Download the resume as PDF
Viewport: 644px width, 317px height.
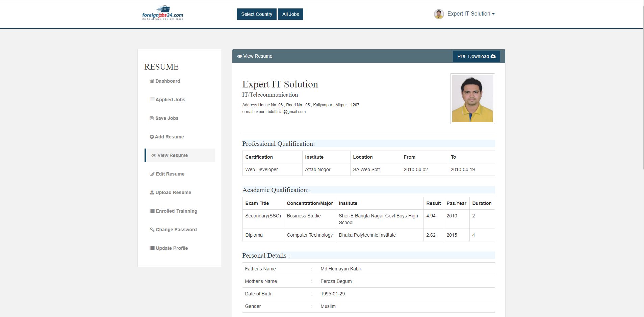[x=476, y=56]
